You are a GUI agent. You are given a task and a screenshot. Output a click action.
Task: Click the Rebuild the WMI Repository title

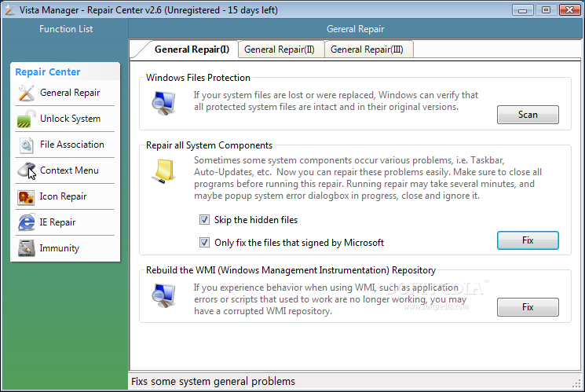pyautogui.click(x=291, y=270)
